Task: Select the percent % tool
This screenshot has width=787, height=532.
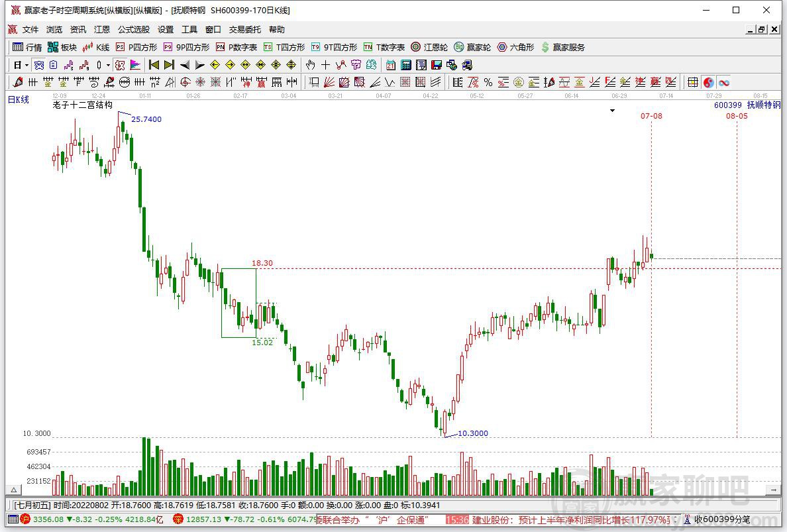Action: 488,82
